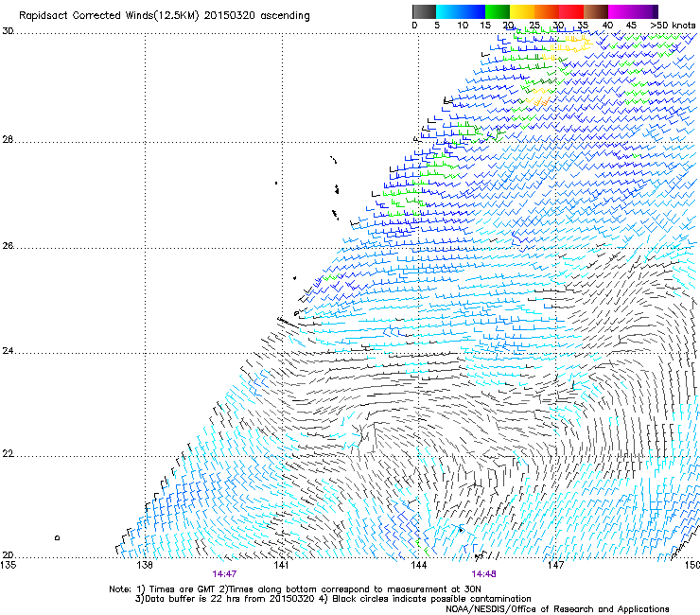This screenshot has height=615, width=700.
Task: Select the latitude axis label "22"
Action: coord(8,454)
